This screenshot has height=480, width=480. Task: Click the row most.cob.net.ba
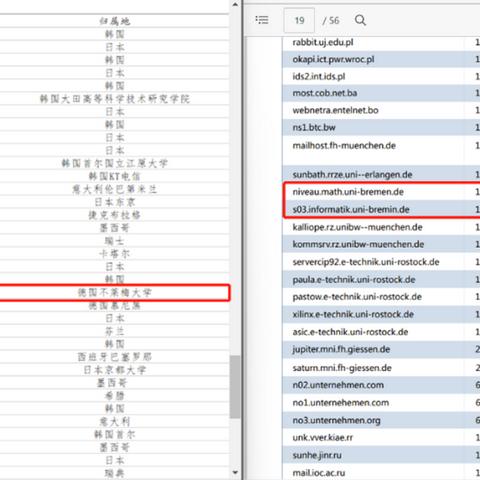[x=381, y=93]
